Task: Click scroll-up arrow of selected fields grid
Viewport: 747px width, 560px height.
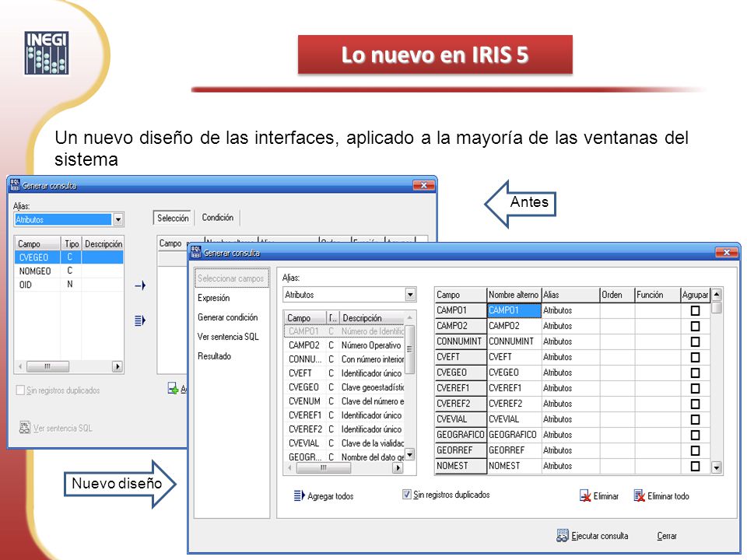Action: pyautogui.click(x=716, y=294)
